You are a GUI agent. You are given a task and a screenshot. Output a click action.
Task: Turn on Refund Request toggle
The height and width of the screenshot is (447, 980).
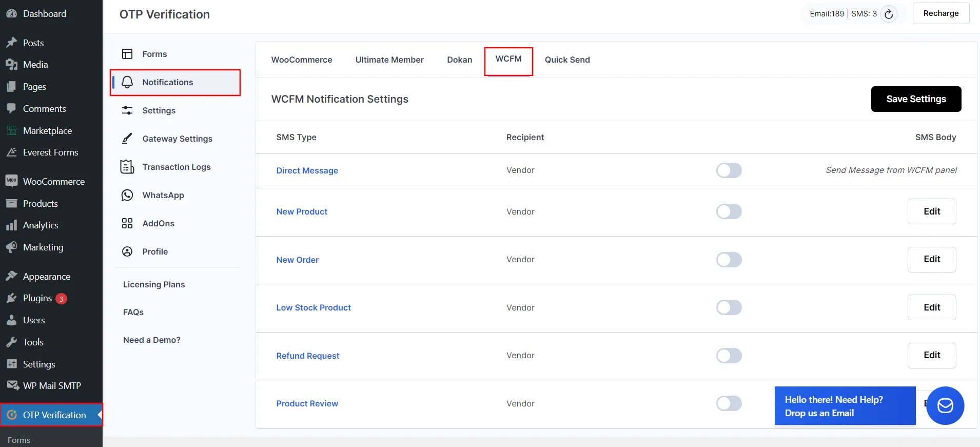tap(729, 356)
